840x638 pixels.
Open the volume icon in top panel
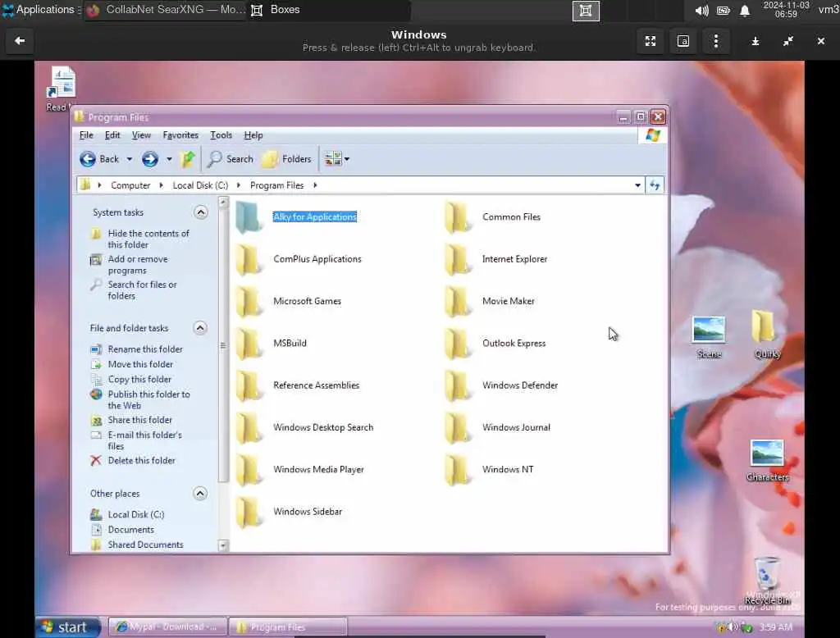click(x=702, y=10)
